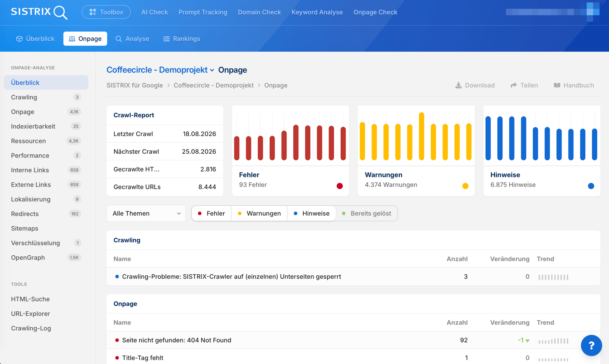
Task: Open the Toolbox grid icon
Action: click(x=93, y=12)
